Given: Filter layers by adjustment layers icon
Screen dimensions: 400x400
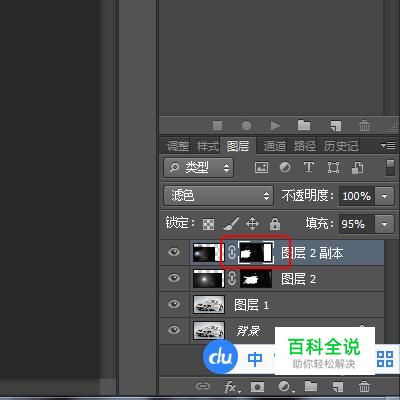Looking at the screenshot, I should point(285,167).
